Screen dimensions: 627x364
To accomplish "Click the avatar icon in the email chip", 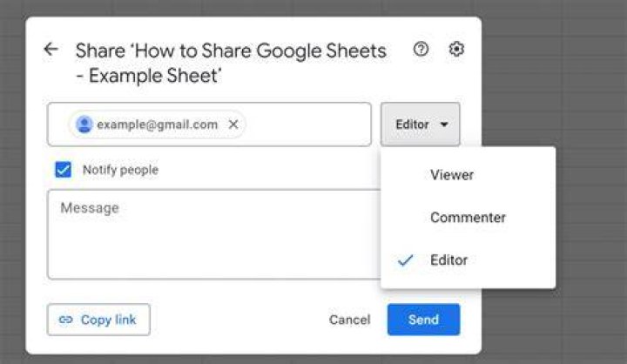I will pos(84,125).
